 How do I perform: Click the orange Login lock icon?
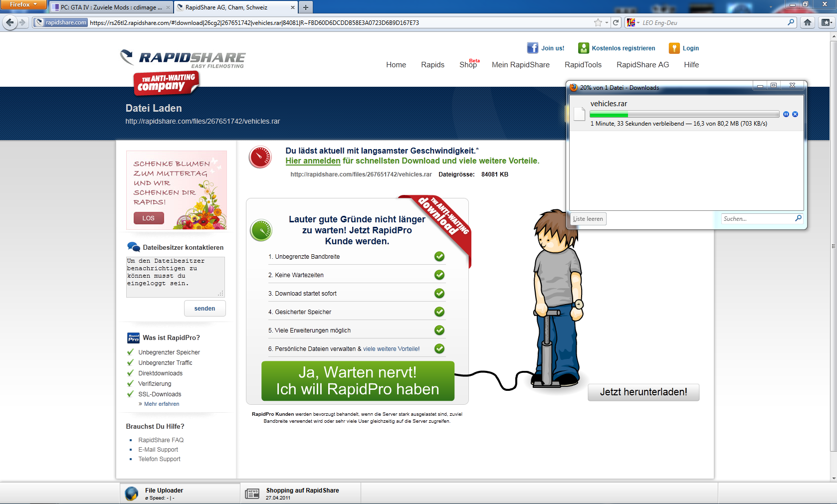(674, 48)
